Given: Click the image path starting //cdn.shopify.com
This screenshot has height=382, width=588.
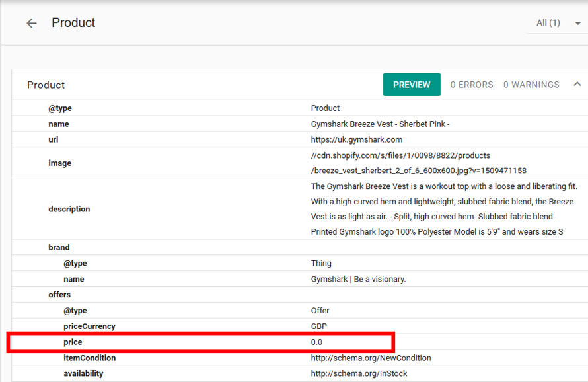Looking at the screenshot, I should 400,155.
